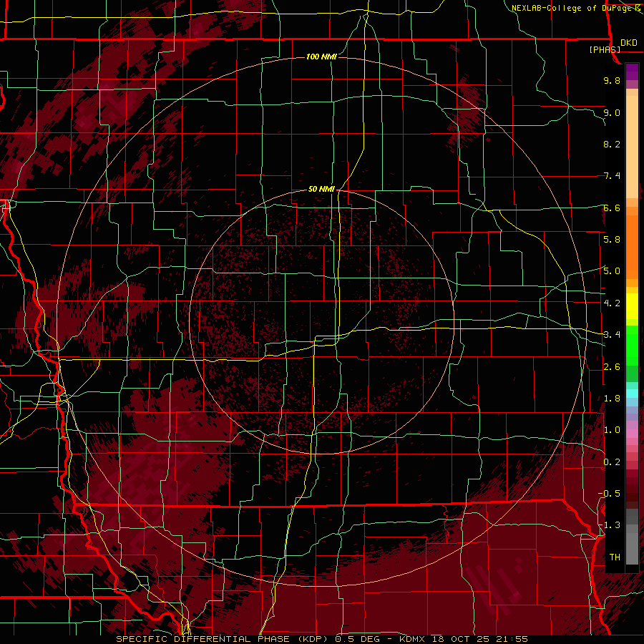Pick the light peach segment of the color bar
This screenshot has width=644, height=644.
[x=632, y=148]
